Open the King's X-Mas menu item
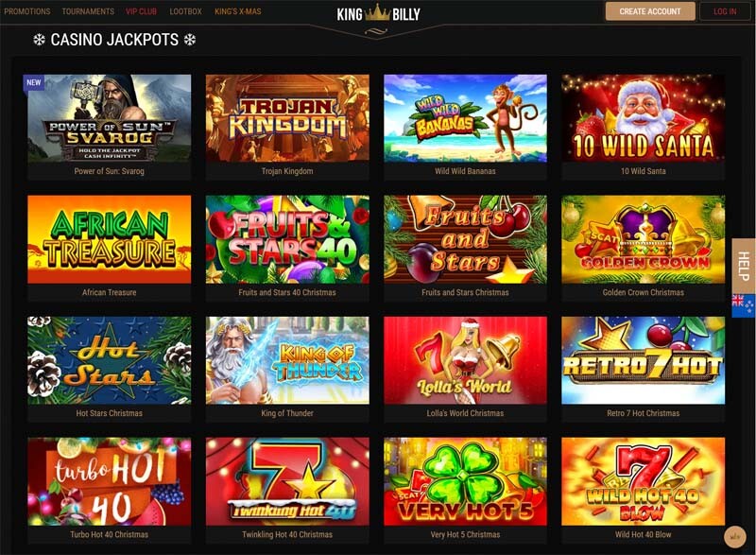The image size is (756, 555). 238,11
